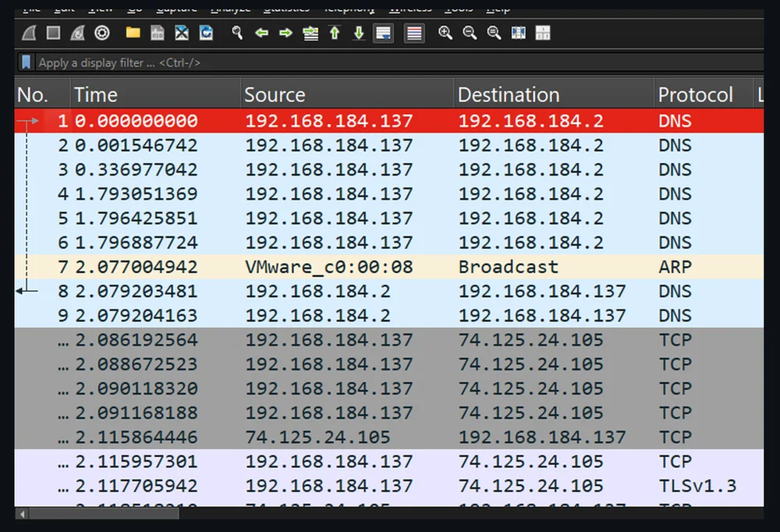Select packet 4 at time 1.793051369
This screenshot has height=532, width=780.
tap(389, 194)
